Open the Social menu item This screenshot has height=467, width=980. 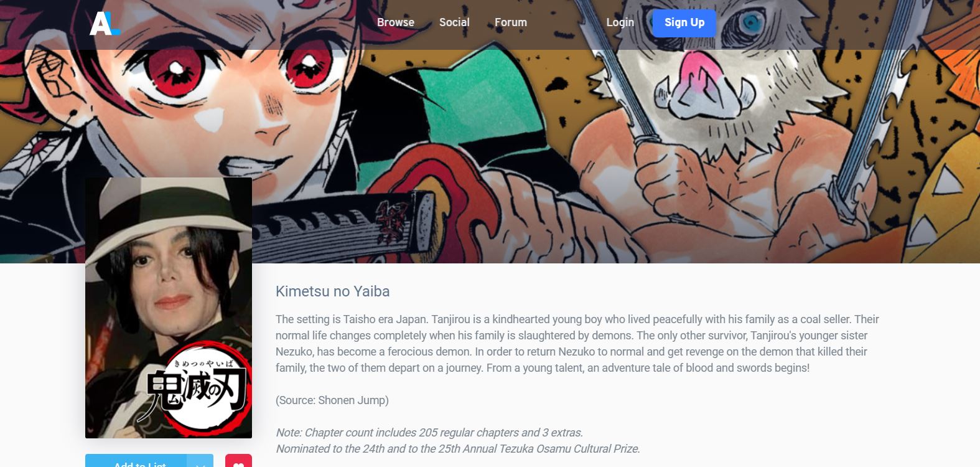point(454,22)
